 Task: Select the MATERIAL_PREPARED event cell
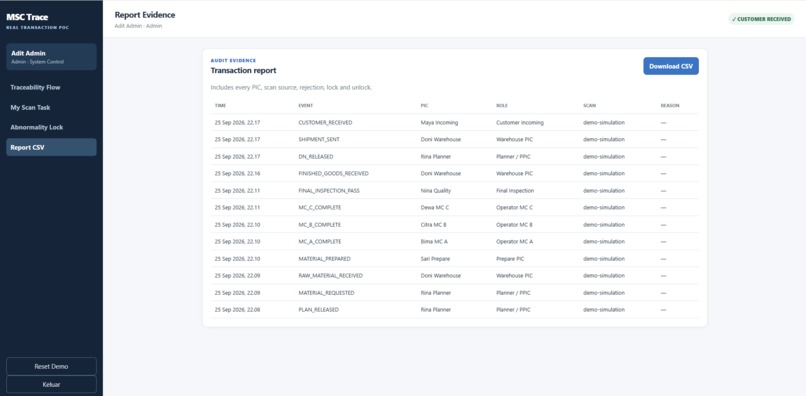[x=324, y=259]
